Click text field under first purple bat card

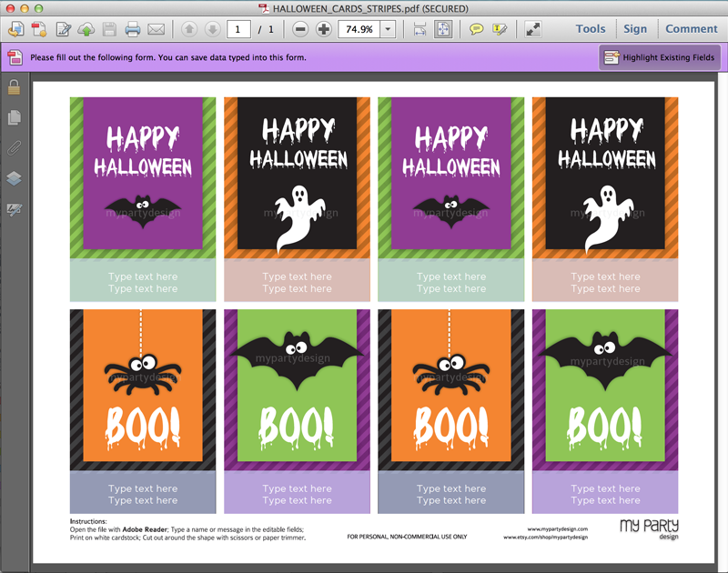(x=143, y=282)
